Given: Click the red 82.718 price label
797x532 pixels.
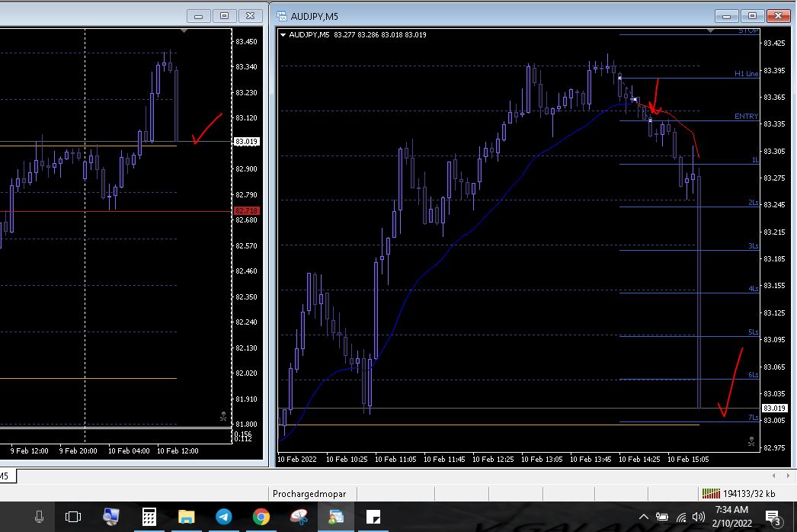Looking at the screenshot, I should (x=246, y=211).
